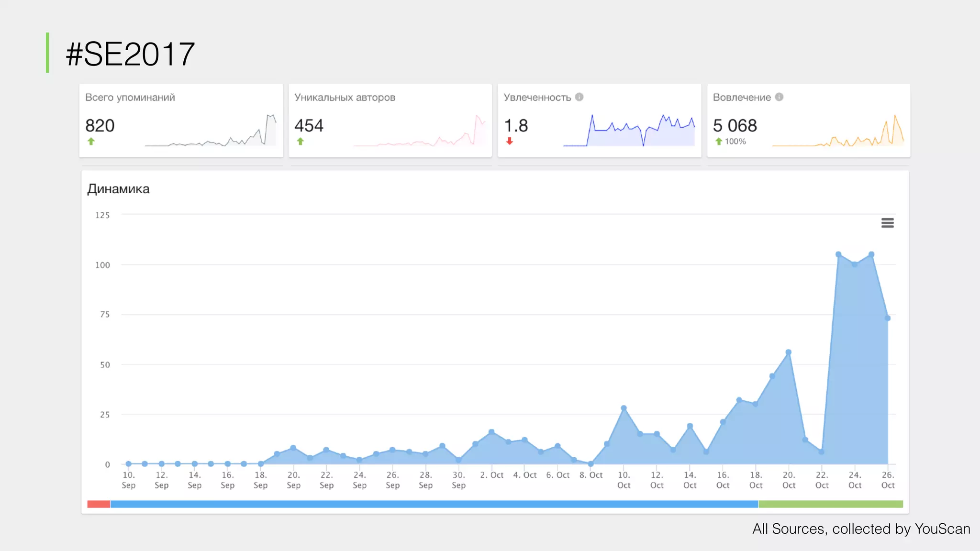Click the info icon beside Увлеченность
The image size is (980, 551).
[579, 97]
